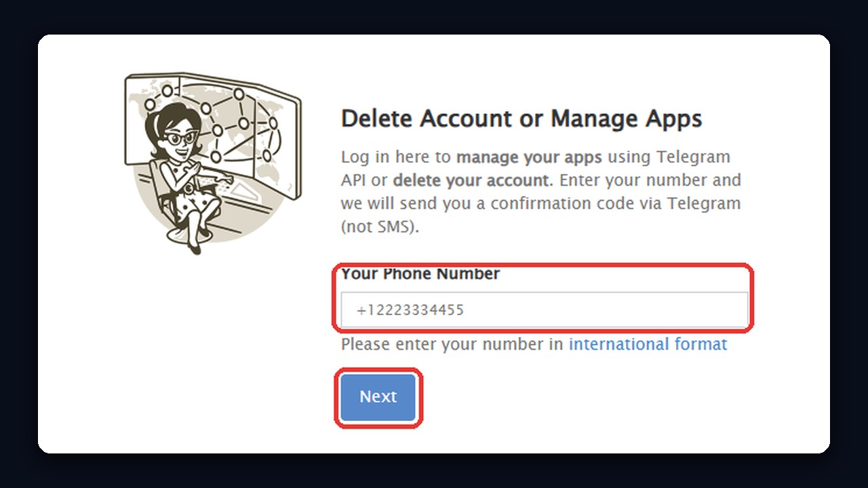Click the bold manage your apps text
The height and width of the screenshot is (488, 868).
(x=529, y=157)
